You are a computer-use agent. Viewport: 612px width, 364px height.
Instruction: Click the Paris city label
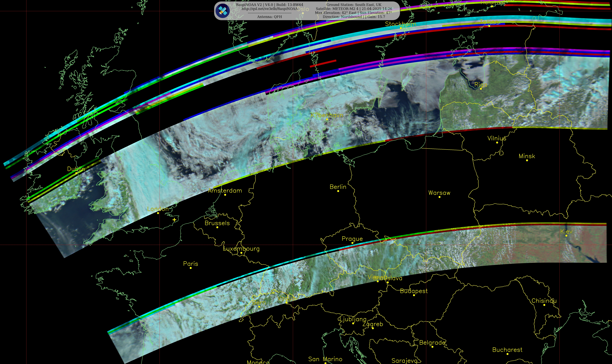(x=191, y=264)
